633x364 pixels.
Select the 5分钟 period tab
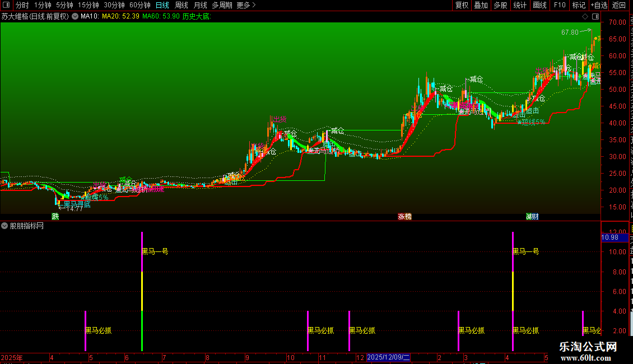pos(64,5)
